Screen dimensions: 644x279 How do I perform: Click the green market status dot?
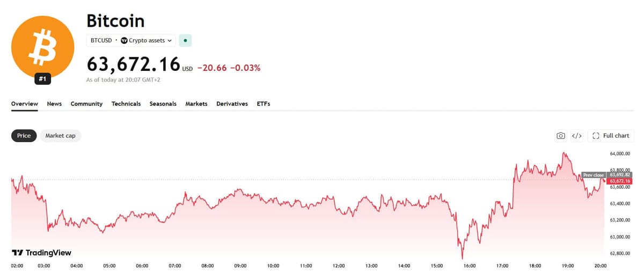185,40
